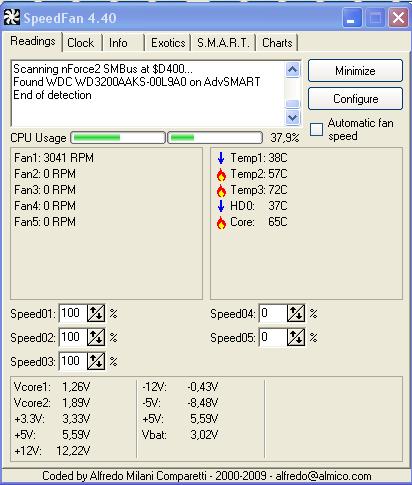Click the Minimize button

(355, 71)
